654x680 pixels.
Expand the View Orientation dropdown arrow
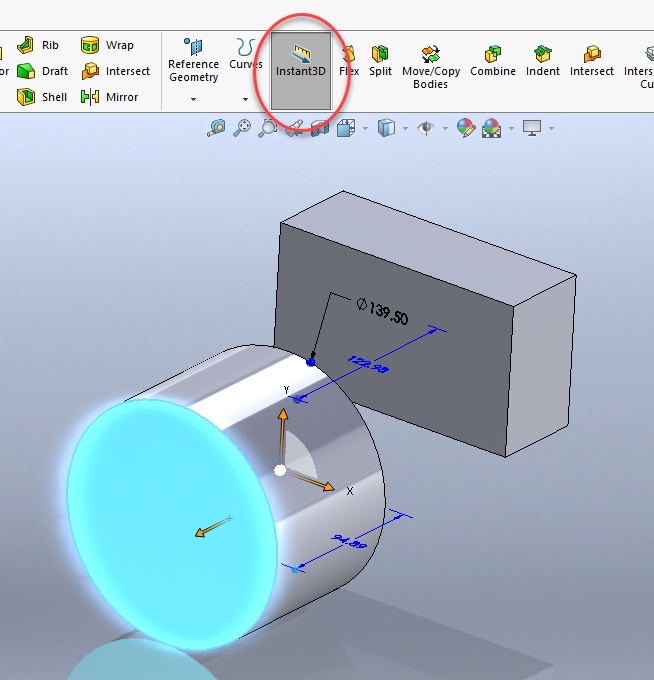click(x=365, y=128)
